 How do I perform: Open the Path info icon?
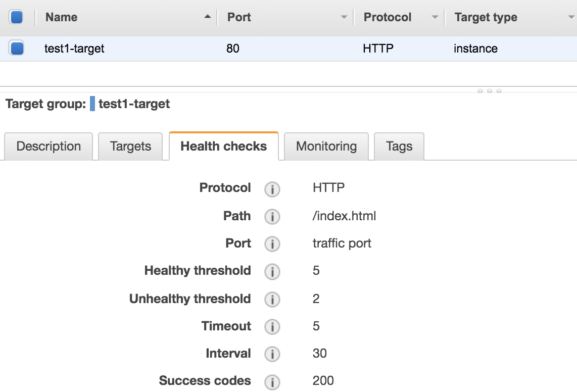pyautogui.click(x=272, y=216)
